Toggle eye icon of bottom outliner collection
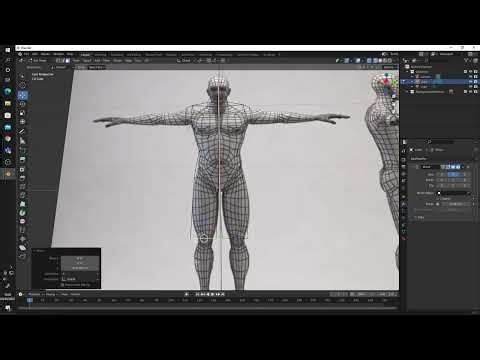The height and width of the screenshot is (360, 480). tap(471, 92)
